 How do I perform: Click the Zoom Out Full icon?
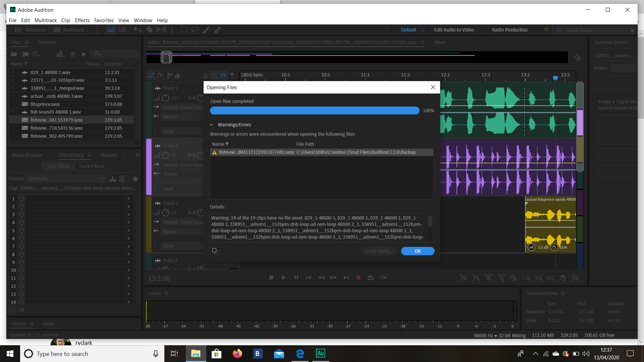point(514,278)
